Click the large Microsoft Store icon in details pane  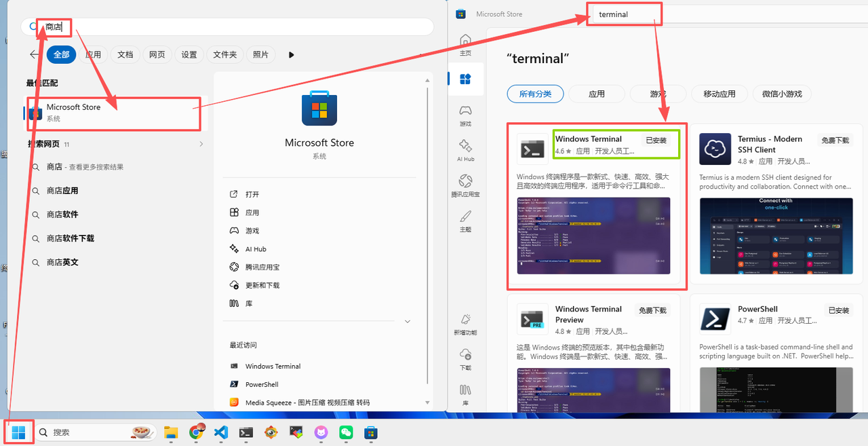[319, 109]
